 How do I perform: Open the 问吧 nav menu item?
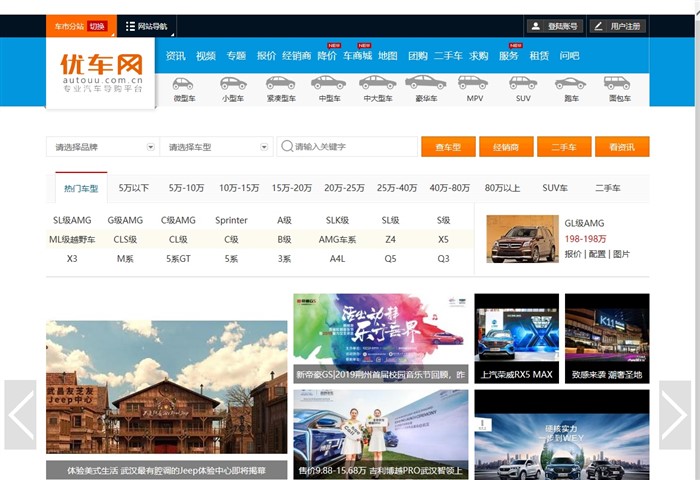[569, 56]
